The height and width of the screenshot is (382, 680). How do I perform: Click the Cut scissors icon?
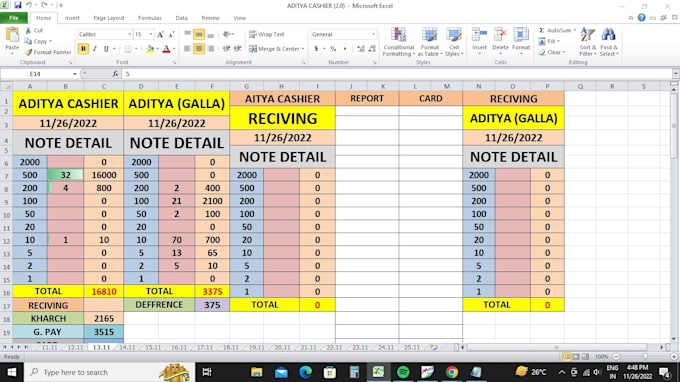28,30
